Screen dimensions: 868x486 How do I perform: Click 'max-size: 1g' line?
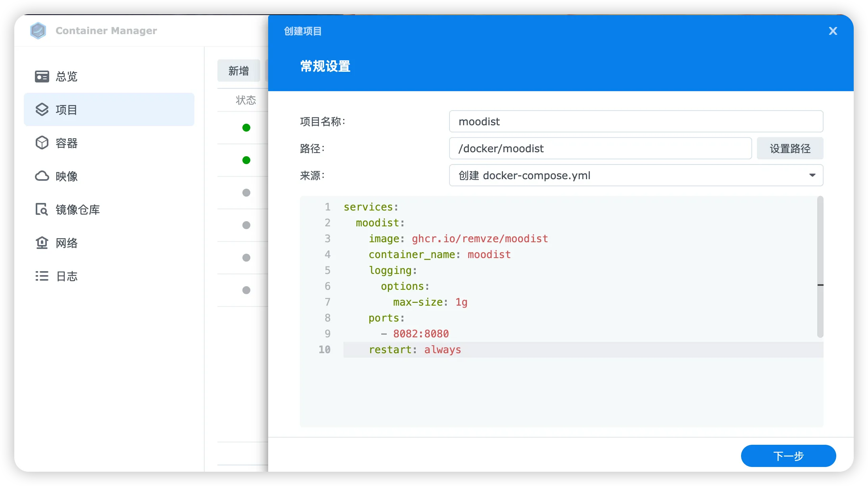430,302
